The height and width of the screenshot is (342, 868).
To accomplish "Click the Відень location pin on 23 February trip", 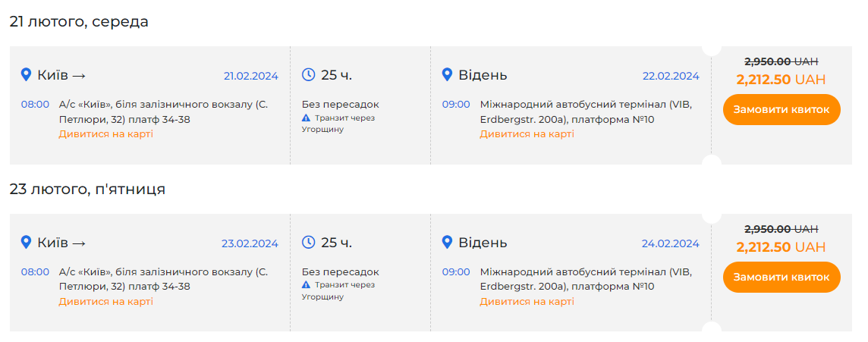I will click(448, 243).
